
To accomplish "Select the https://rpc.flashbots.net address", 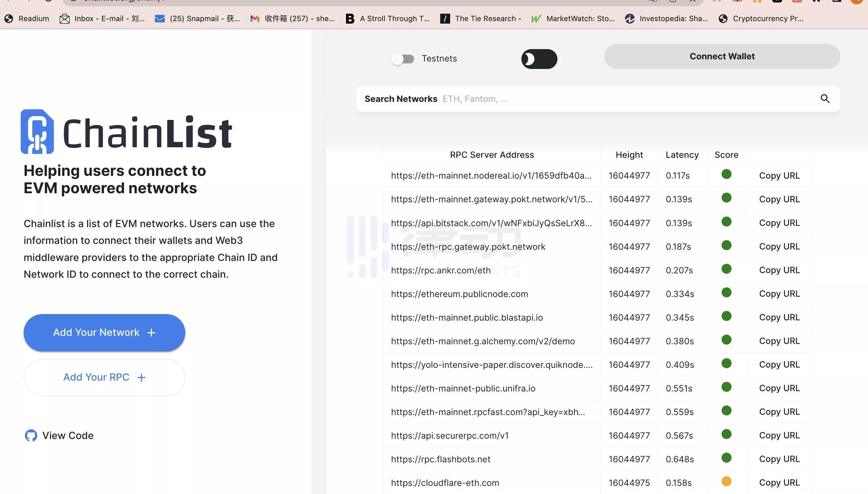I will [441, 459].
